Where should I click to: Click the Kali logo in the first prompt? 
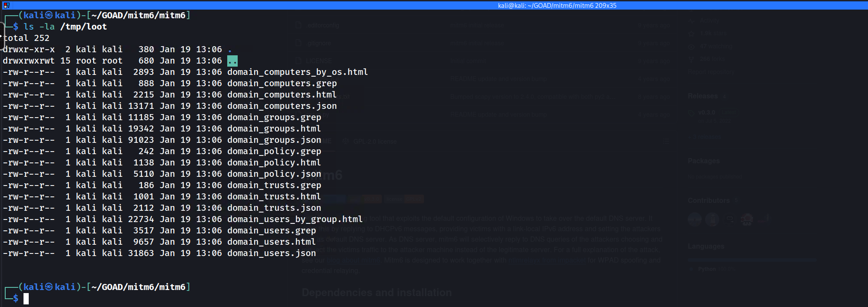coord(49,15)
